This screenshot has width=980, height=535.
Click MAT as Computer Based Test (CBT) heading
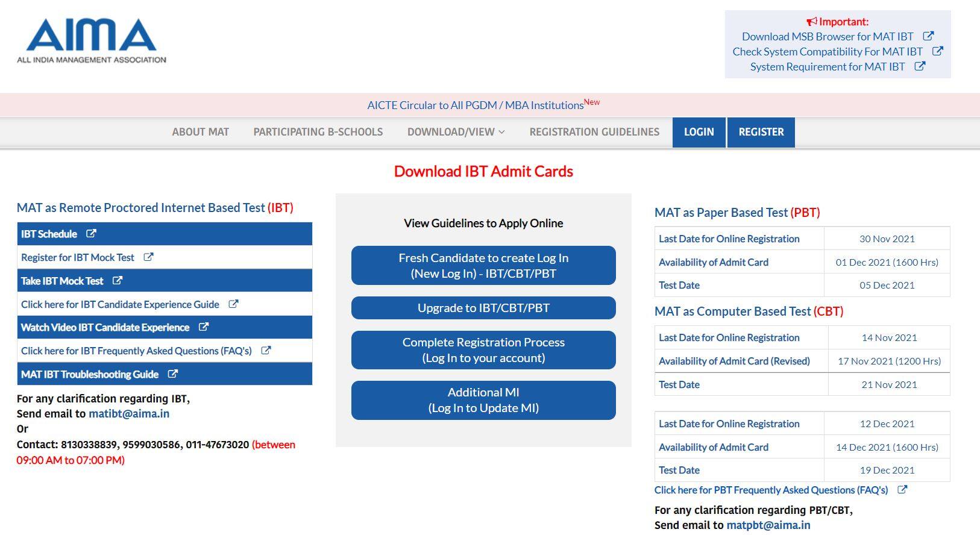[x=749, y=311]
